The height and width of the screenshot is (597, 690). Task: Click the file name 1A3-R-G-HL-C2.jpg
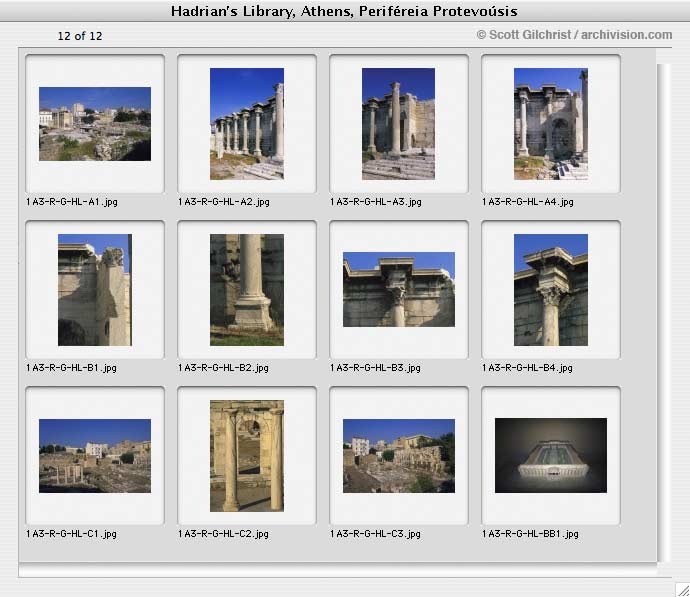coord(223,534)
